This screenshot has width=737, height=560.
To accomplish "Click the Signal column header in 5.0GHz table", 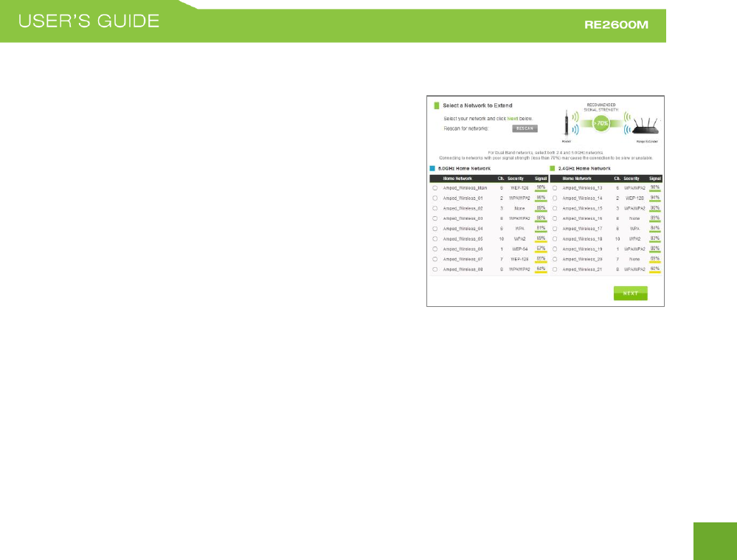I will pos(541,179).
